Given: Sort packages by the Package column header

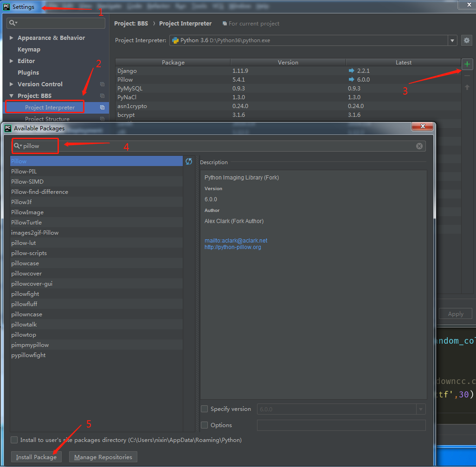Looking at the screenshot, I should tap(173, 63).
